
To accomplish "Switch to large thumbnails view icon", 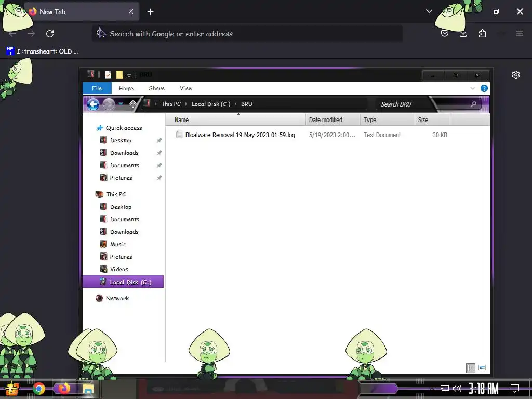I will 482,368.
